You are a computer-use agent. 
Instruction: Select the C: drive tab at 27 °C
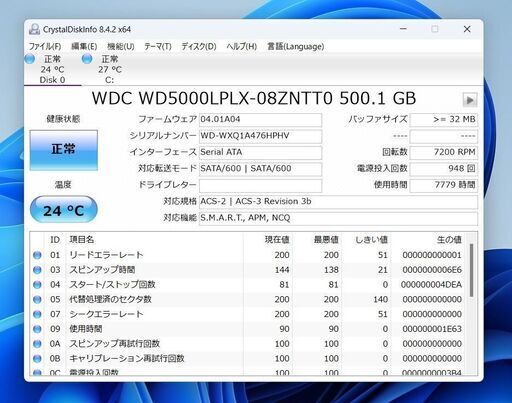point(110,69)
